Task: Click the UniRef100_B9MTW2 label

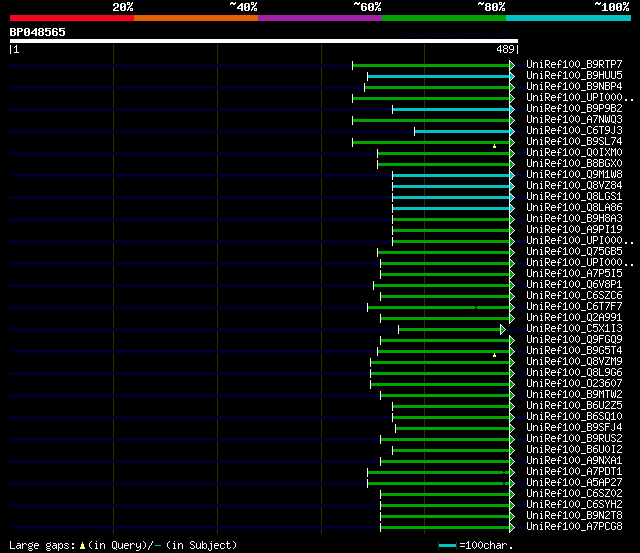Action: (x=574, y=395)
